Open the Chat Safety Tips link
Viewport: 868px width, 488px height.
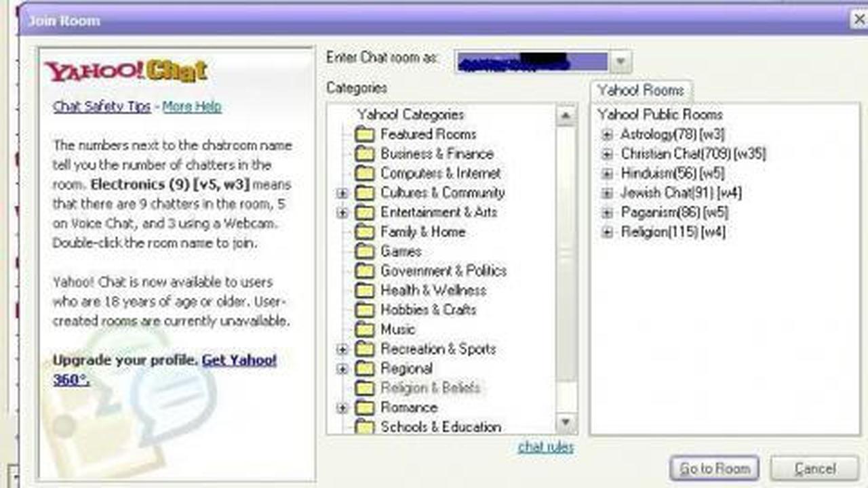tap(102, 106)
